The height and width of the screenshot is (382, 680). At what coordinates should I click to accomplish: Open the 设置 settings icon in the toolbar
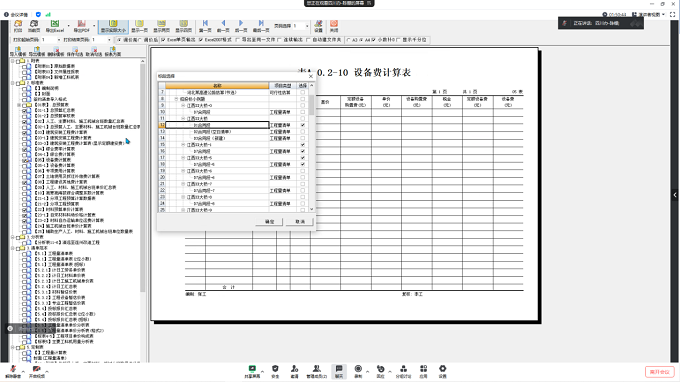[318, 26]
